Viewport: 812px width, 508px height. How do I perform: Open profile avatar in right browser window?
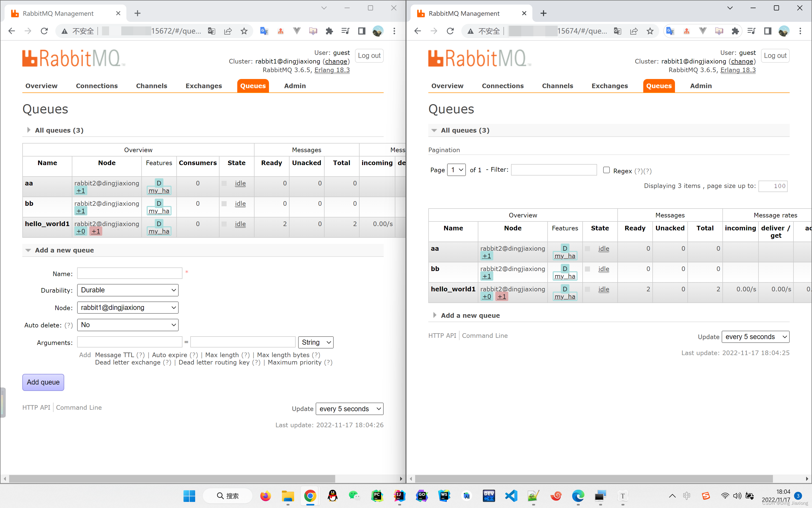pos(784,31)
